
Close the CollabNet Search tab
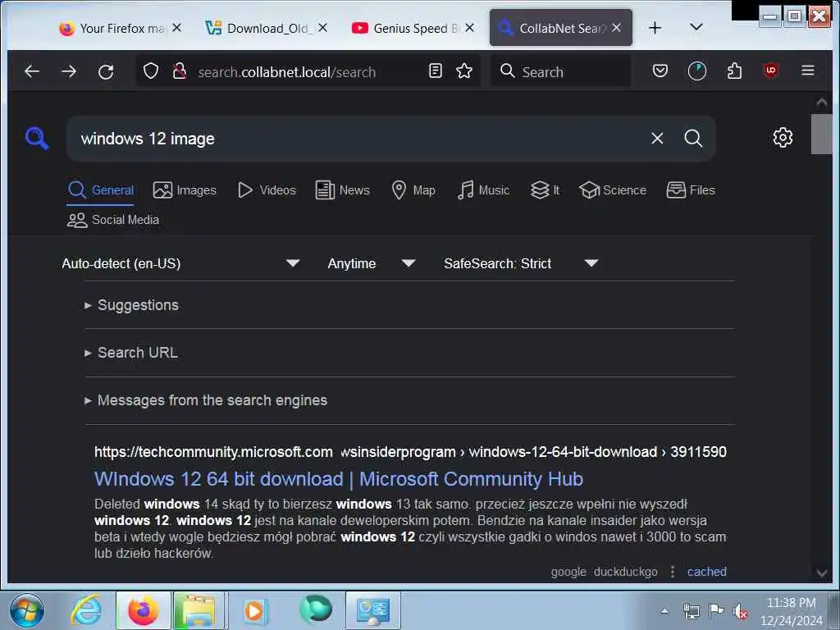pos(617,27)
